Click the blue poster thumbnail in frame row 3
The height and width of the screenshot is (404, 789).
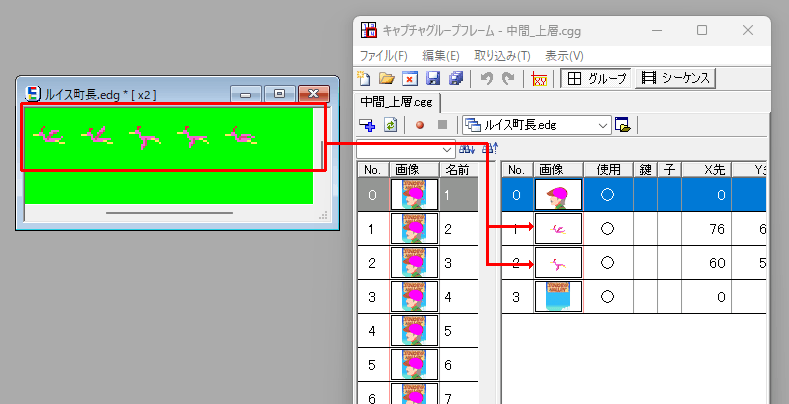(559, 297)
